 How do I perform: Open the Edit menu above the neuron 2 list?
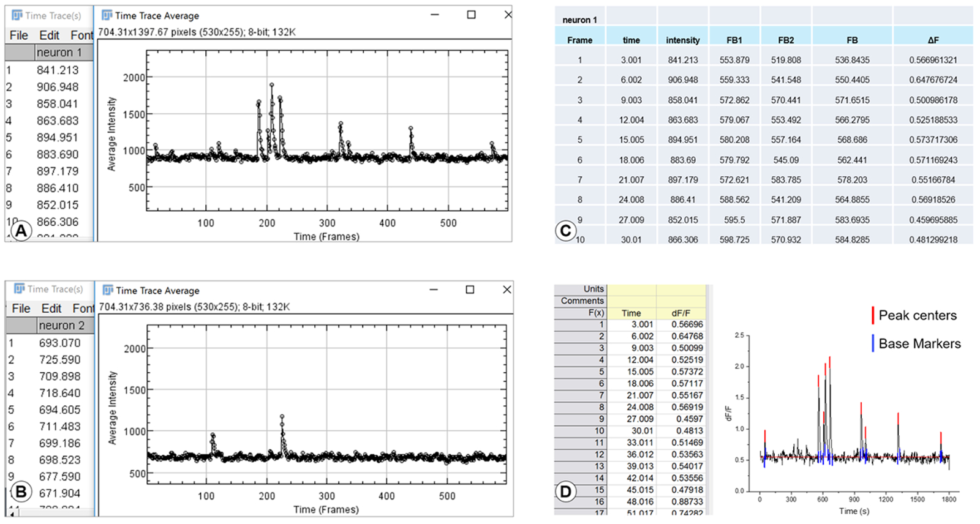51,309
